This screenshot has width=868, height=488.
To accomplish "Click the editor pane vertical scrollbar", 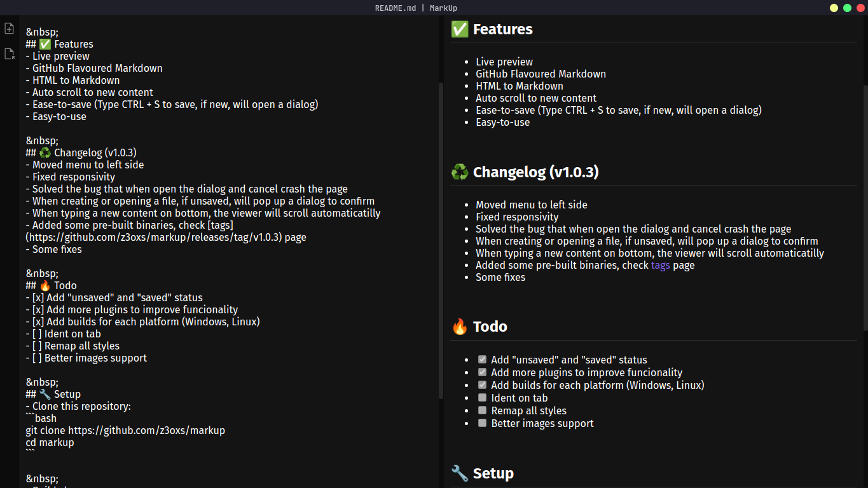I will (x=441, y=241).
